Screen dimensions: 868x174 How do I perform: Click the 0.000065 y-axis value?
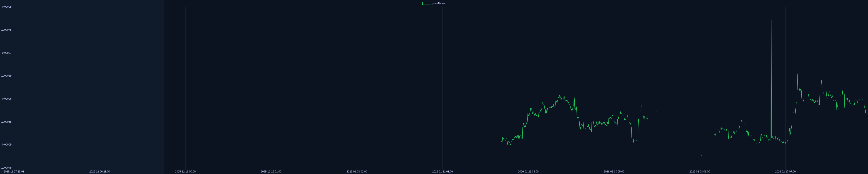[x=6, y=76]
